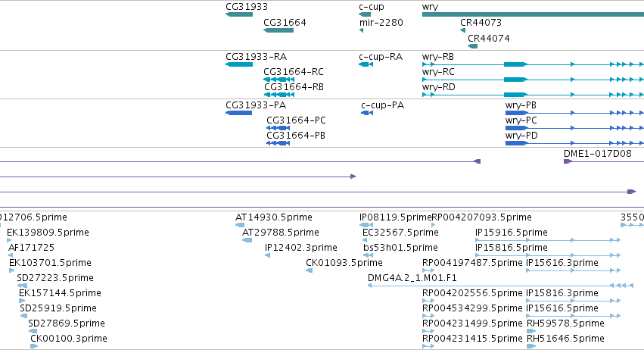This screenshot has width=644, height=350.
Task: Select the CG31933-PA protein label
Action: [256, 105]
